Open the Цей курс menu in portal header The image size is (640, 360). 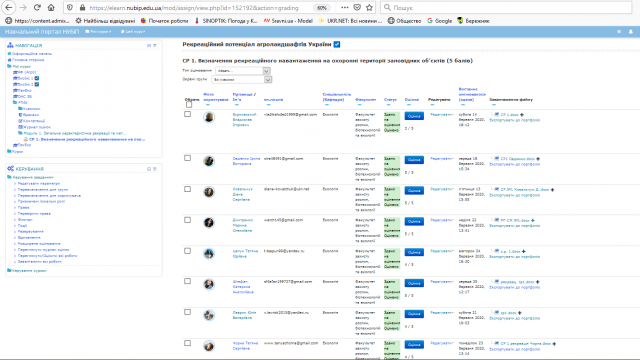(x=133, y=31)
